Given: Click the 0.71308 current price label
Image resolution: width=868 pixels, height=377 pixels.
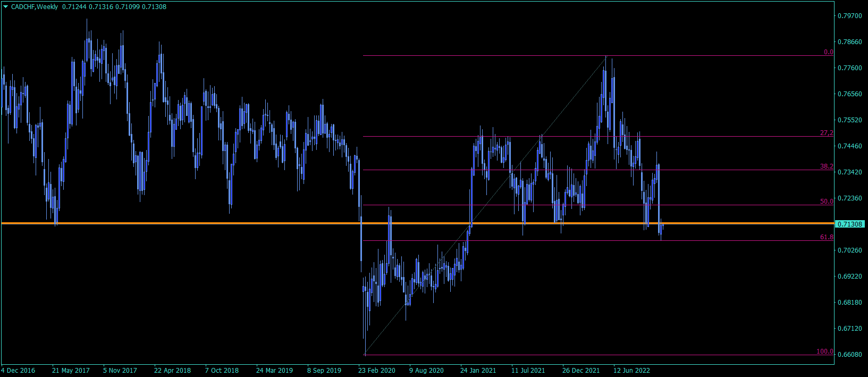Looking at the screenshot, I should pyautogui.click(x=850, y=224).
